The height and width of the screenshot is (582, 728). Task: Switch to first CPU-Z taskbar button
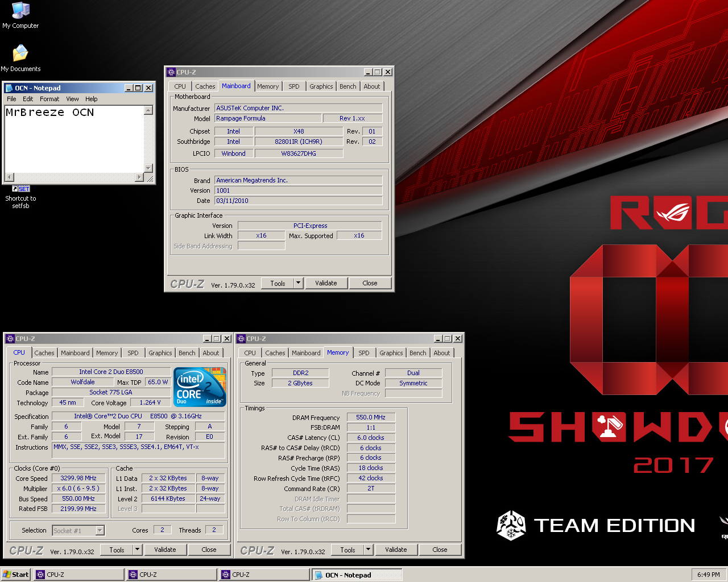[x=79, y=575]
